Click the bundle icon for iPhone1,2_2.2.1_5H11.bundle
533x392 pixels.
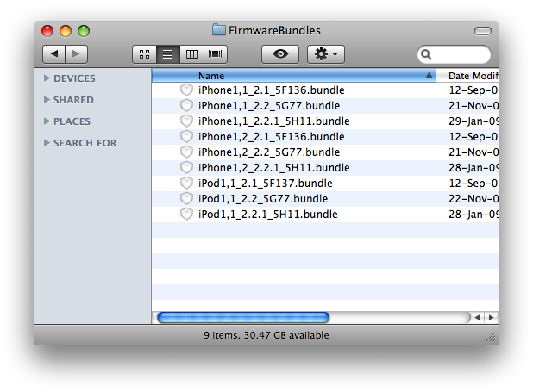(186, 167)
